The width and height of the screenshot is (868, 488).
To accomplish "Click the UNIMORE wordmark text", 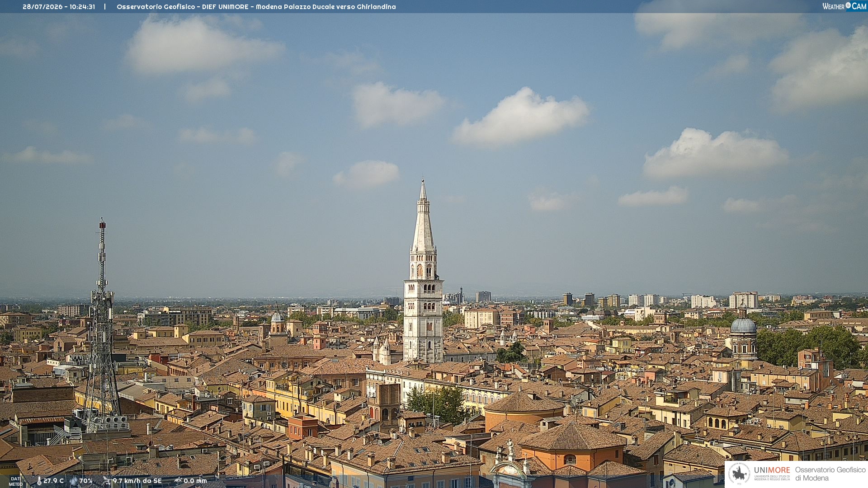I will pos(772,470).
